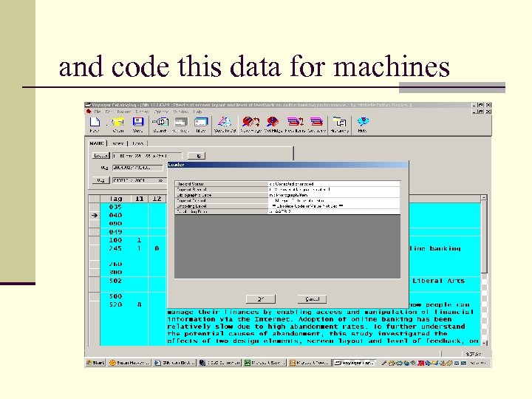Select the Encoding Level value
The width and height of the screenshot is (532, 399).
[334, 206]
